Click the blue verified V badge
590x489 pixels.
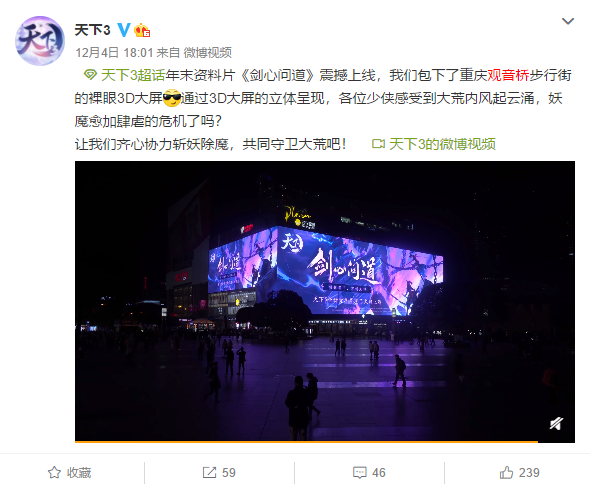[124, 30]
